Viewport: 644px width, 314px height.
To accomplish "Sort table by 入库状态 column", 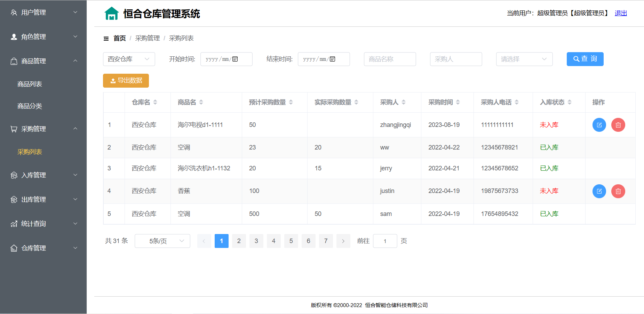I will pos(570,102).
